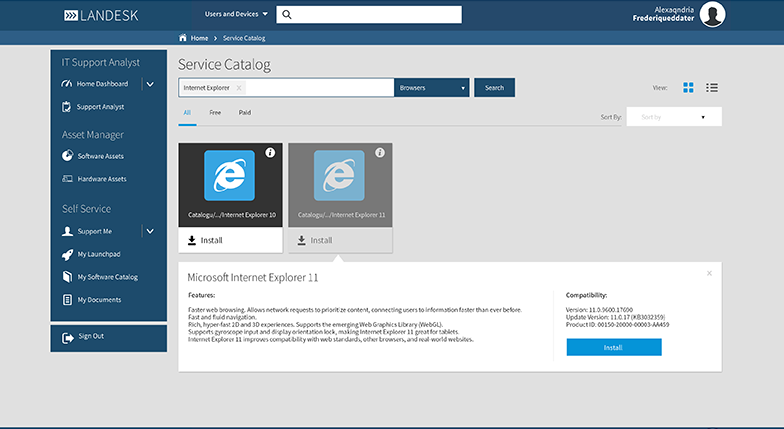Select the Free filter tab
The image size is (784, 429).
point(215,113)
